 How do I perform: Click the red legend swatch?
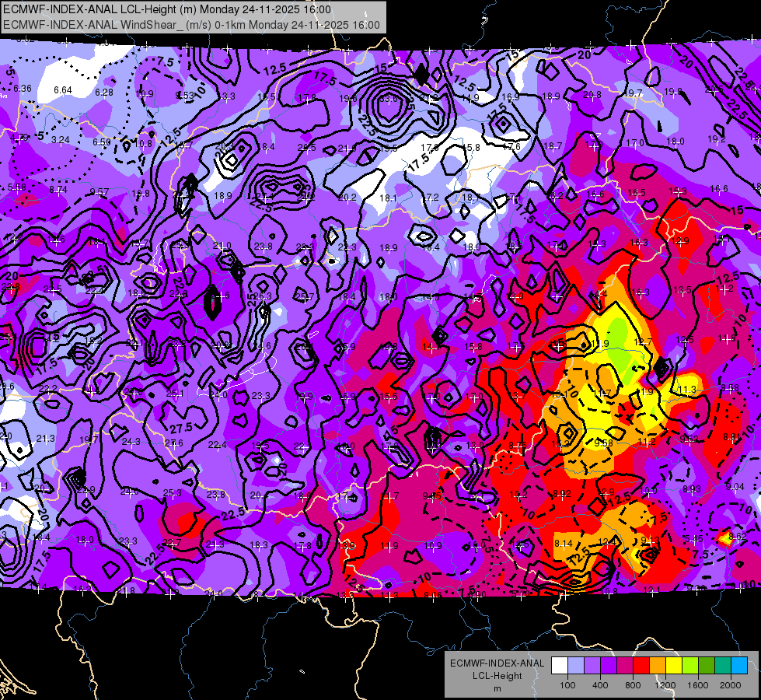click(x=641, y=666)
